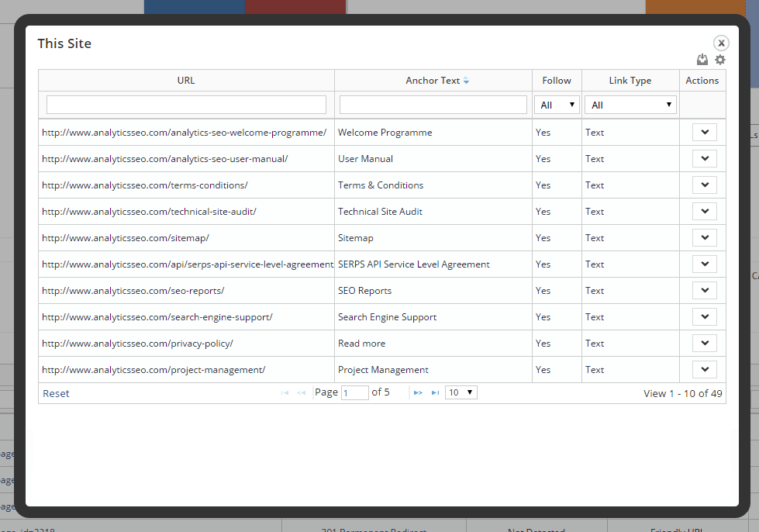This screenshot has width=759, height=532.
Task: Sort by the Link Type column header
Action: point(630,81)
